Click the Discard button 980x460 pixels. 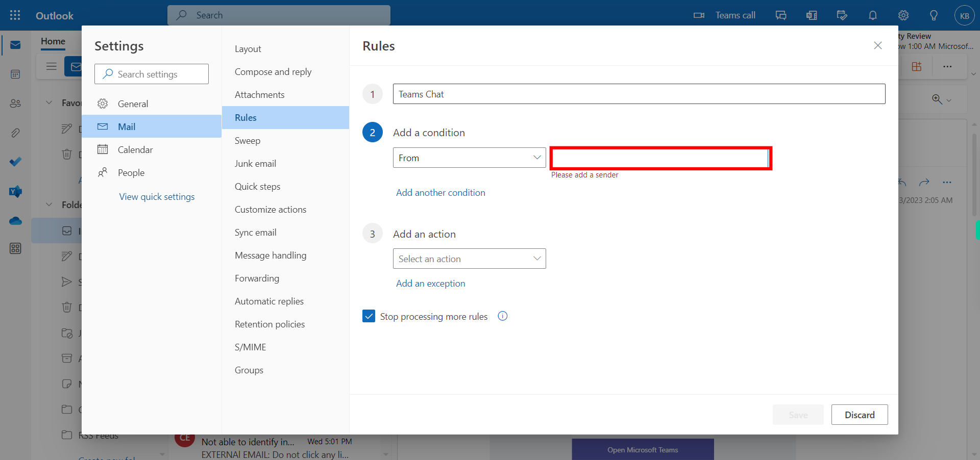coord(860,415)
